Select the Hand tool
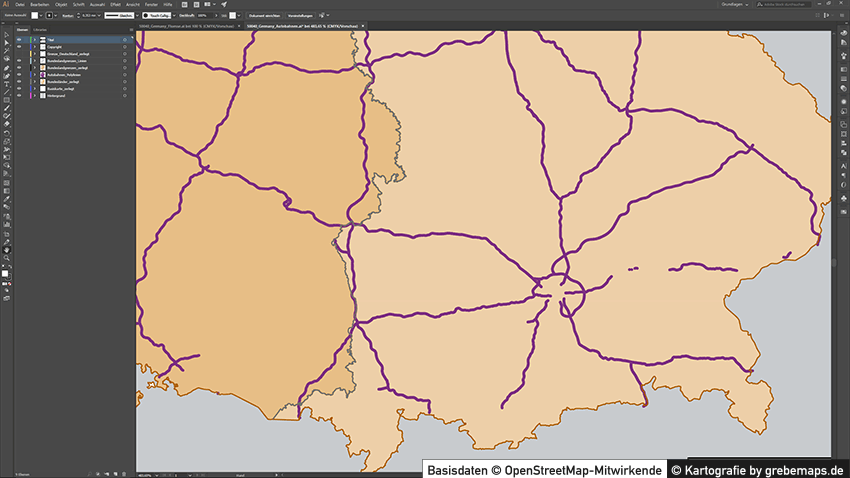The width and height of the screenshot is (850, 478). pyautogui.click(x=7, y=250)
